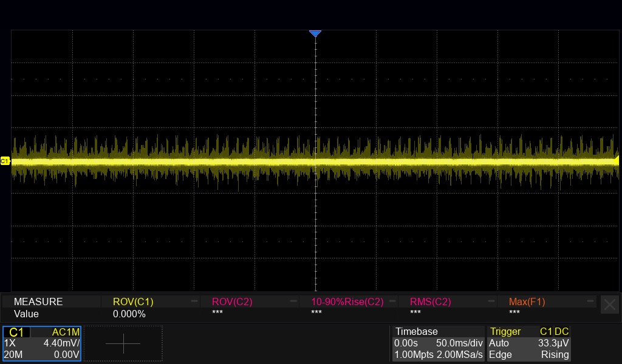
Task: Click the Value row label
Action: pos(26,314)
